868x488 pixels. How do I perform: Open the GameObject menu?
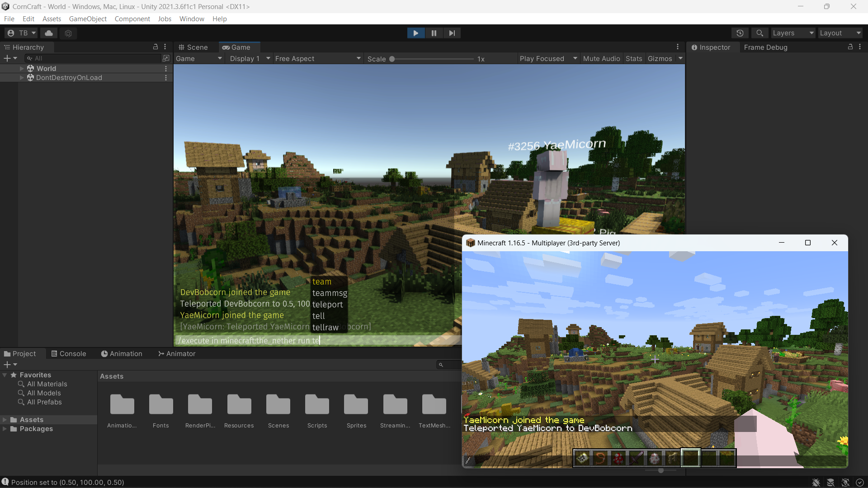[x=88, y=19]
